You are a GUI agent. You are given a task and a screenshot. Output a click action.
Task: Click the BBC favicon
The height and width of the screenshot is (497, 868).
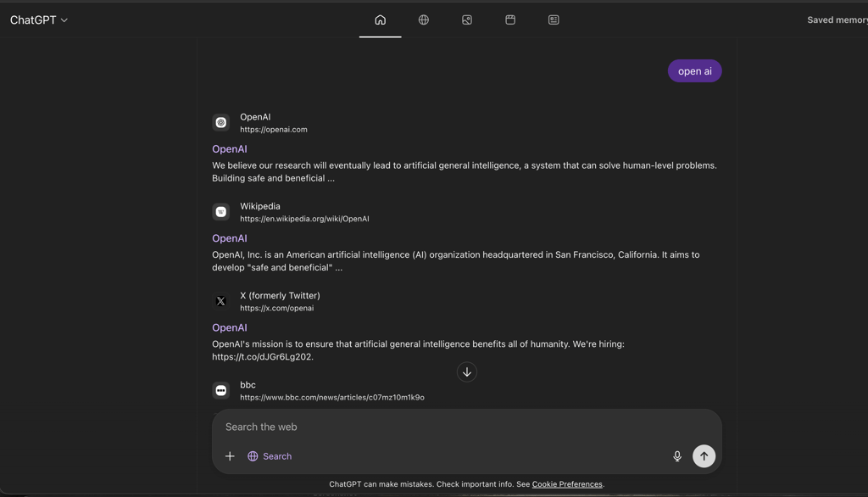click(220, 390)
